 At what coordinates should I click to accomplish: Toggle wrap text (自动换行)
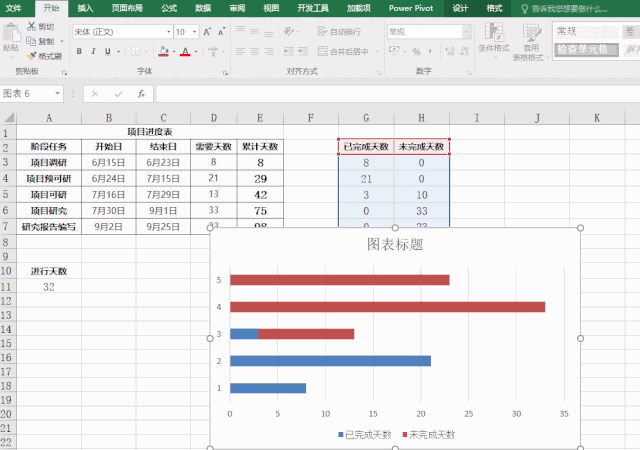pyautogui.click(x=339, y=31)
